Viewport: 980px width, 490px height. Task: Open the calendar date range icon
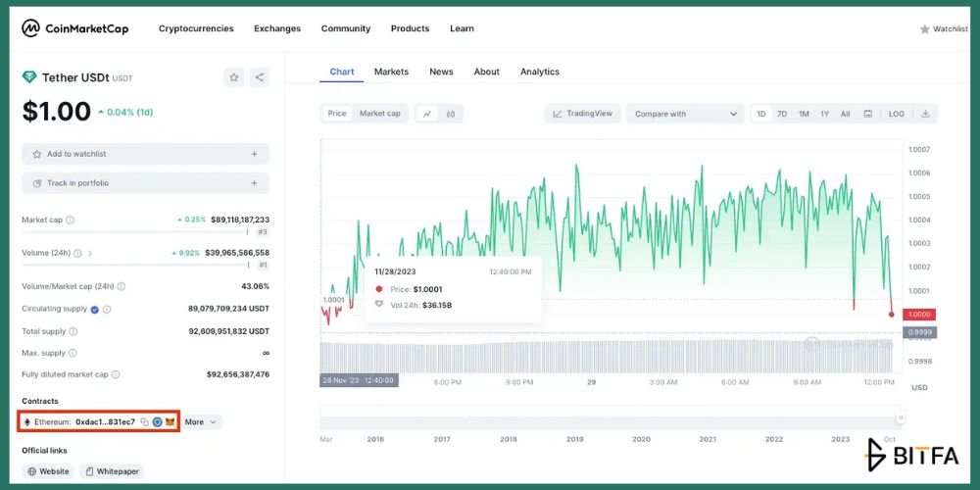pyautogui.click(x=867, y=114)
